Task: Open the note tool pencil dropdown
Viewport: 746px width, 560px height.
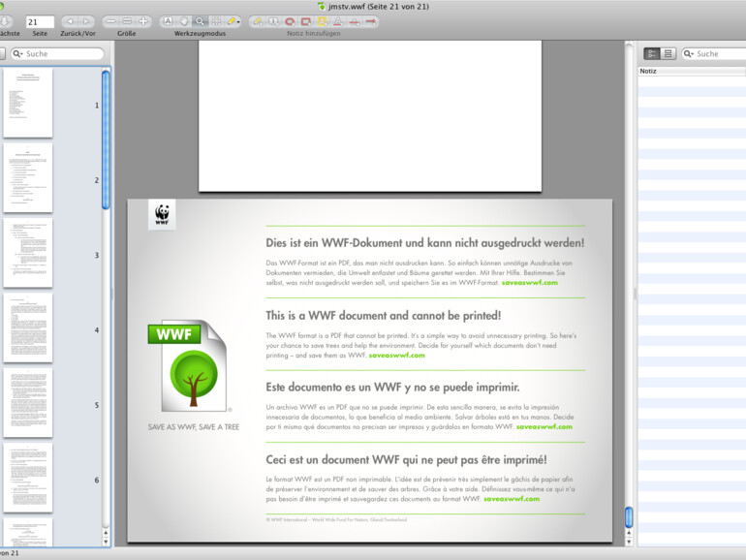Action: (x=233, y=21)
